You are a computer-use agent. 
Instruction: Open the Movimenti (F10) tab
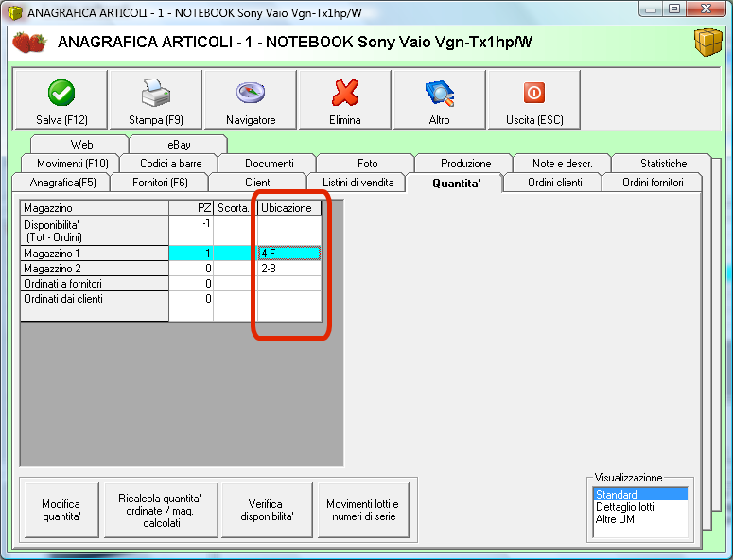pyautogui.click(x=72, y=164)
